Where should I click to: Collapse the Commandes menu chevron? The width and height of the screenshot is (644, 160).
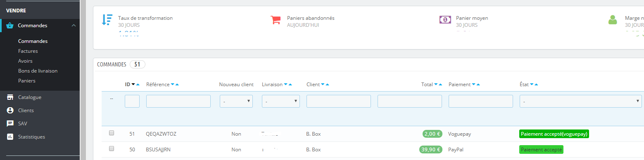click(x=74, y=26)
